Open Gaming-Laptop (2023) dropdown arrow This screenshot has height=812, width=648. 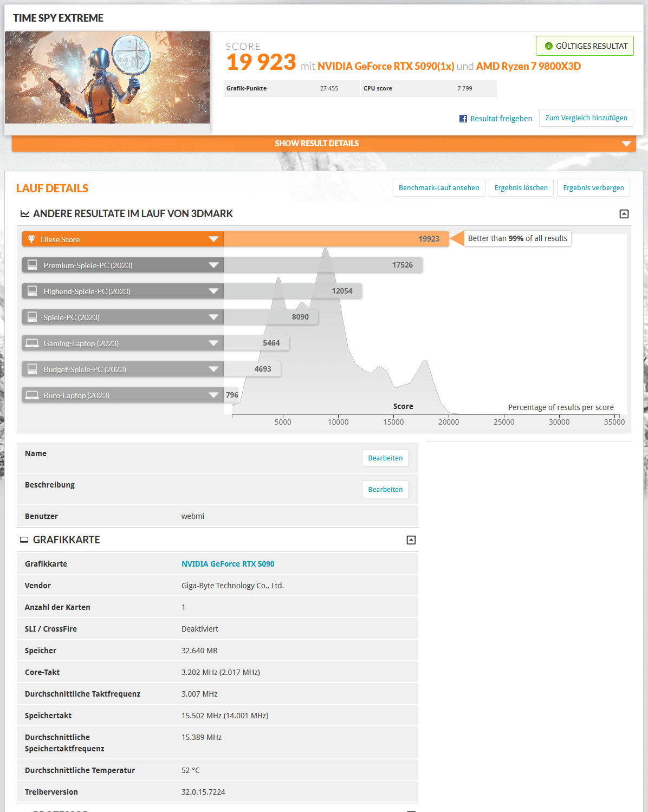(213, 343)
